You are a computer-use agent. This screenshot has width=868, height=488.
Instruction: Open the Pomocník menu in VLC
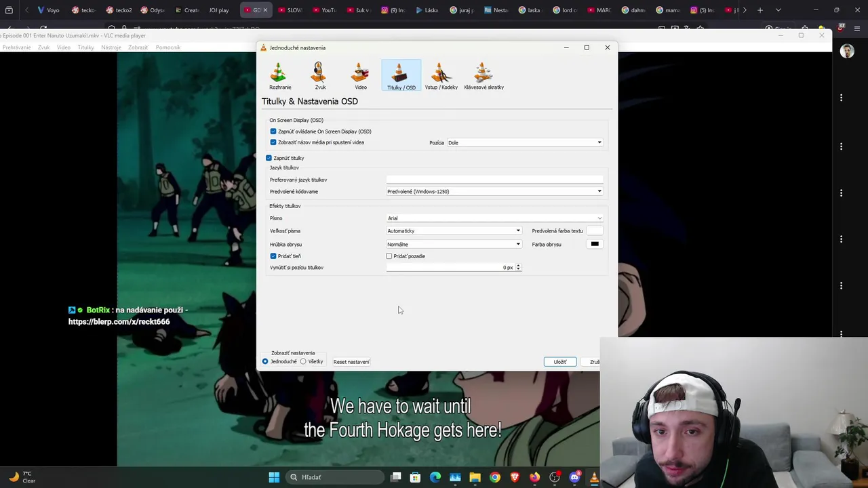tap(168, 47)
